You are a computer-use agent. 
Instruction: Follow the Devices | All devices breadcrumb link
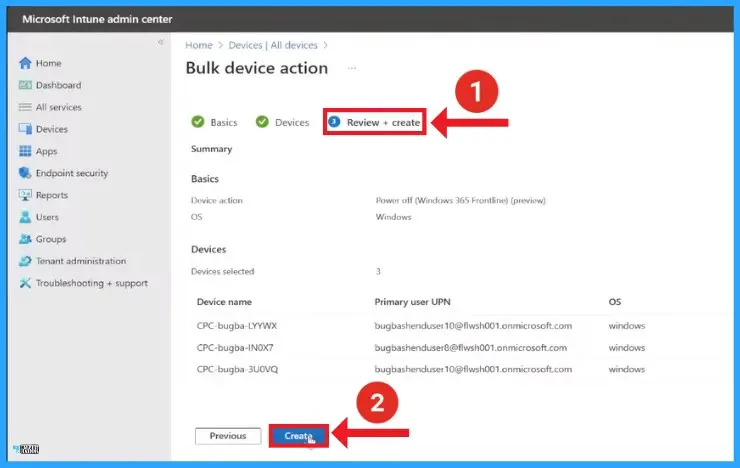point(273,45)
